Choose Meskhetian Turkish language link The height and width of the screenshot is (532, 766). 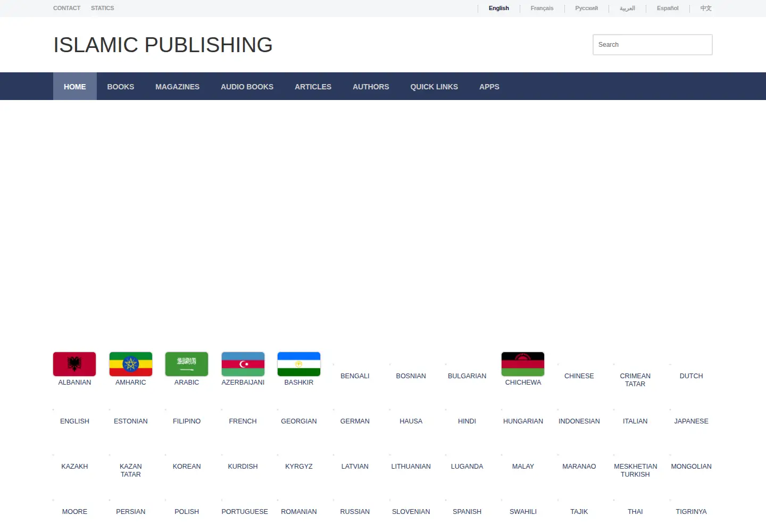(635, 470)
